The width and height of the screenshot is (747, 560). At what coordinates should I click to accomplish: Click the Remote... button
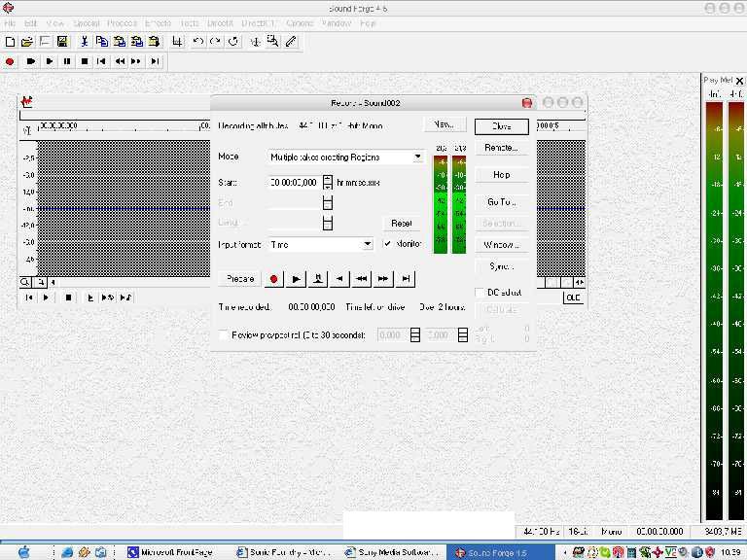[501, 148]
